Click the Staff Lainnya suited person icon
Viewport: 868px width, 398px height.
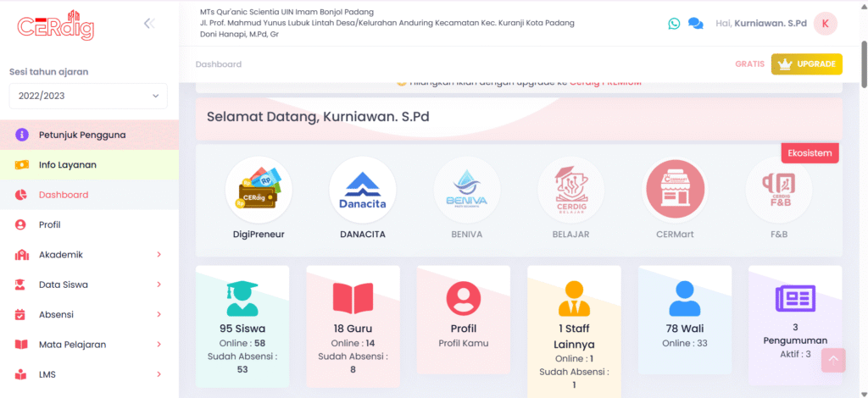pos(574,298)
